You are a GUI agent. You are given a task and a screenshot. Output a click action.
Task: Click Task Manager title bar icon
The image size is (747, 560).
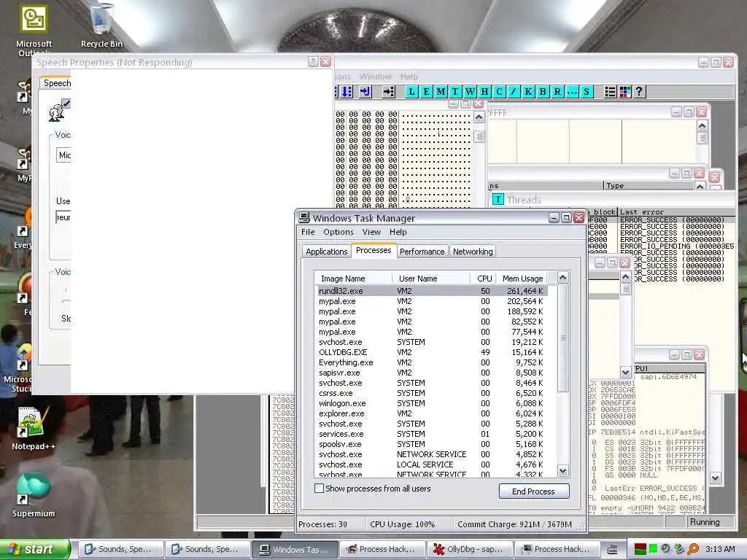click(x=304, y=217)
